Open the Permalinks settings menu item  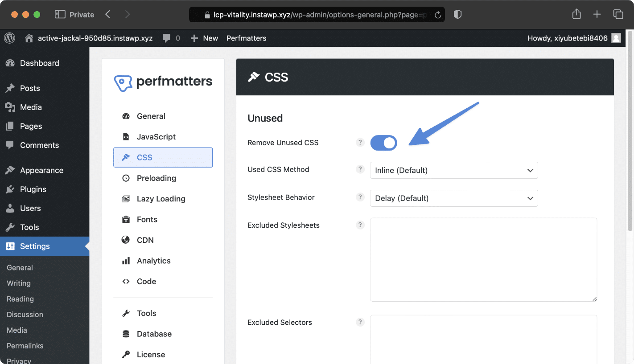coord(25,346)
